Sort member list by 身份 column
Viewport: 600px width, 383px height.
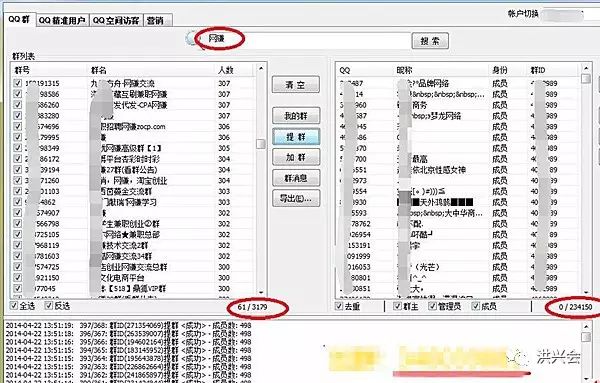coord(500,70)
